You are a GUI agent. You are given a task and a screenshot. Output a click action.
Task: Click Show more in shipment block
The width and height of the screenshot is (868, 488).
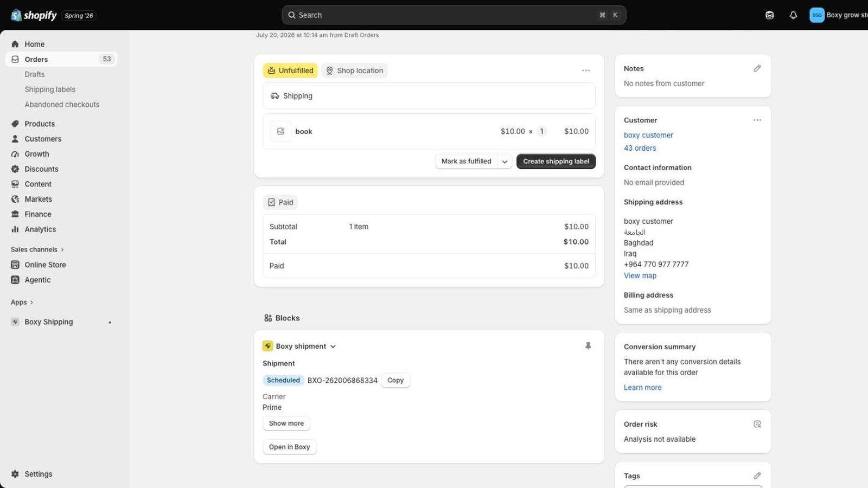click(x=286, y=423)
